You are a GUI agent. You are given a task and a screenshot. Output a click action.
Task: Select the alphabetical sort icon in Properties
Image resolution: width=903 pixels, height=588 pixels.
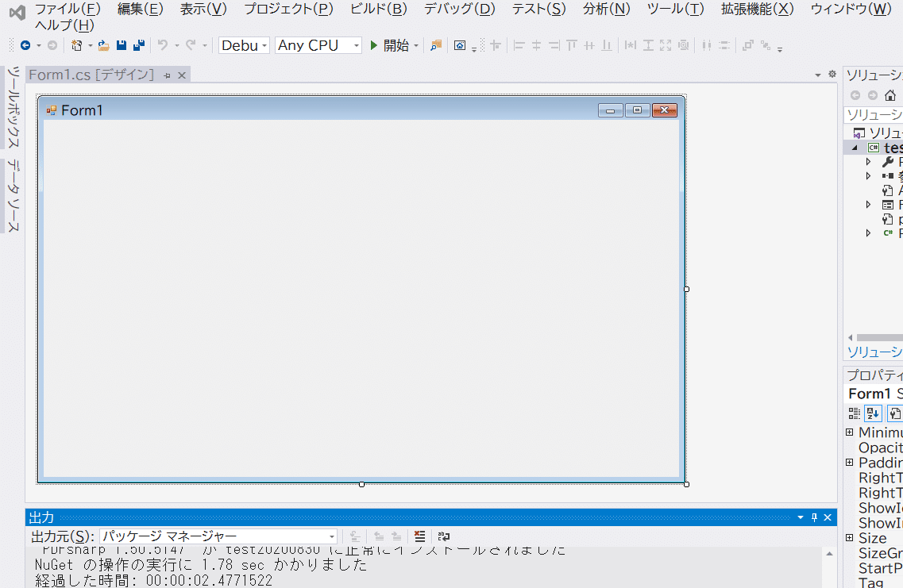(x=873, y=413)
